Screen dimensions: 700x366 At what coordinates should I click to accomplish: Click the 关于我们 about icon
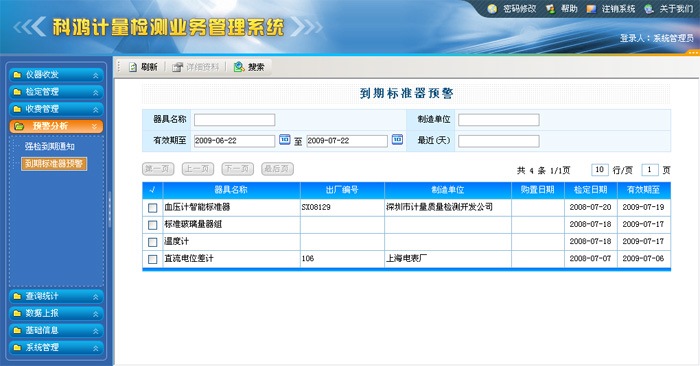tap(649, 8)
